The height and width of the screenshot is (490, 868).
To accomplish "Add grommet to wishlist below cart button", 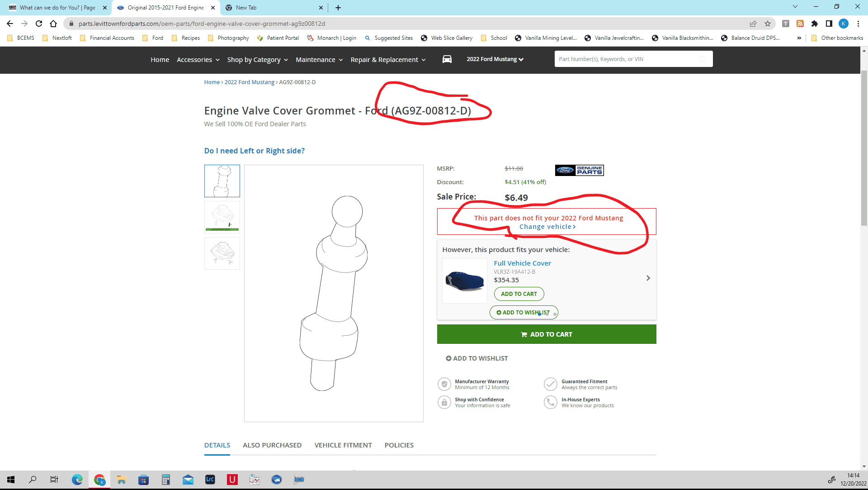I will (x=477, y=358).
